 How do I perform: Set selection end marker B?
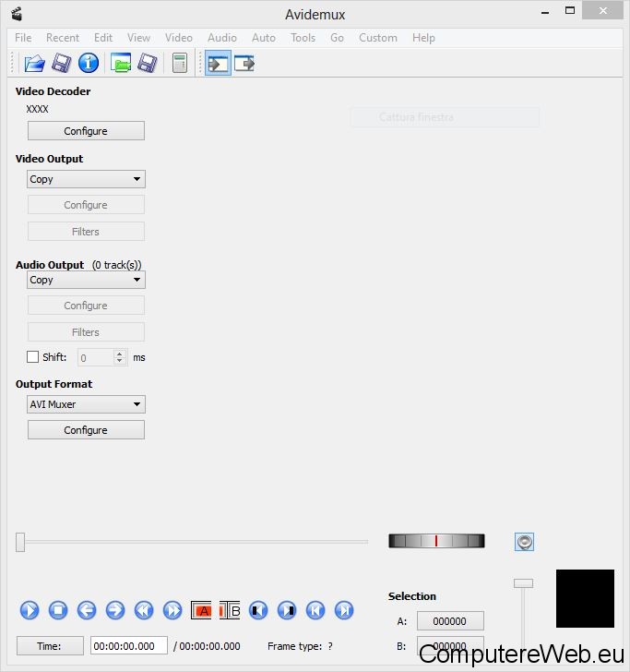[230, 610]
